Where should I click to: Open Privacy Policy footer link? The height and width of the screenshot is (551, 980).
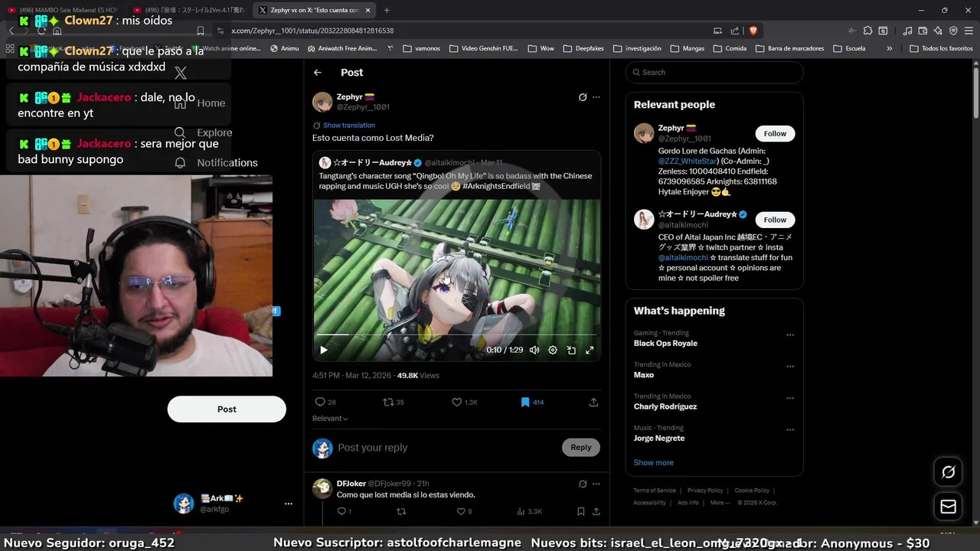705,491
